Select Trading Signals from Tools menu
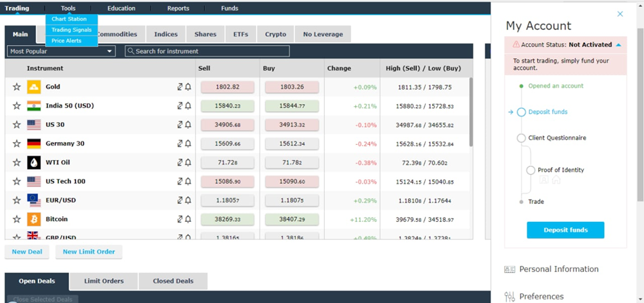 (72, 30)
